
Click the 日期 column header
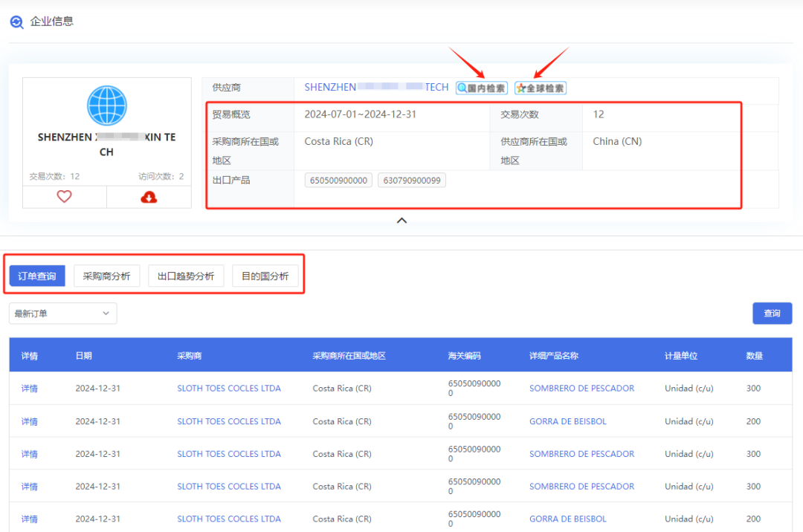pos(83,355)
